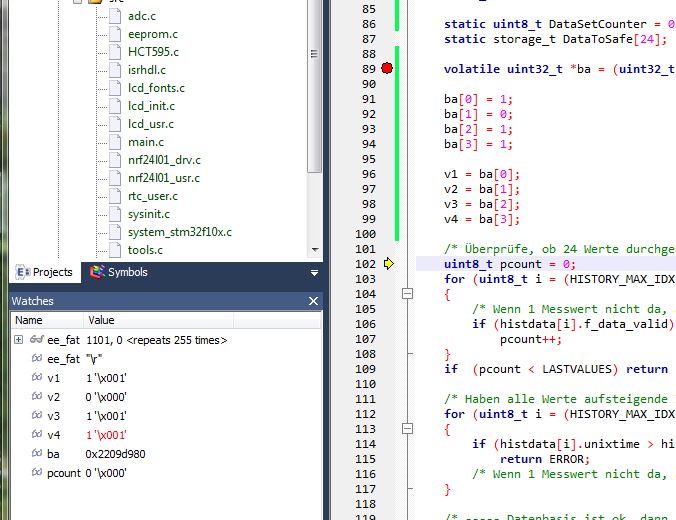The image size is (676, 520).
Task: Open nrf24l01_usr.c file
Action: pos(164,178)
